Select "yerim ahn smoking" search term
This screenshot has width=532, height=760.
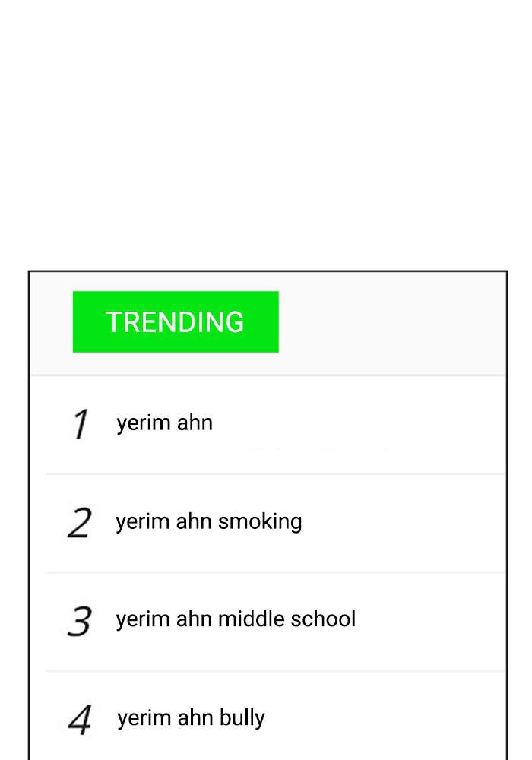pos(208,521)
